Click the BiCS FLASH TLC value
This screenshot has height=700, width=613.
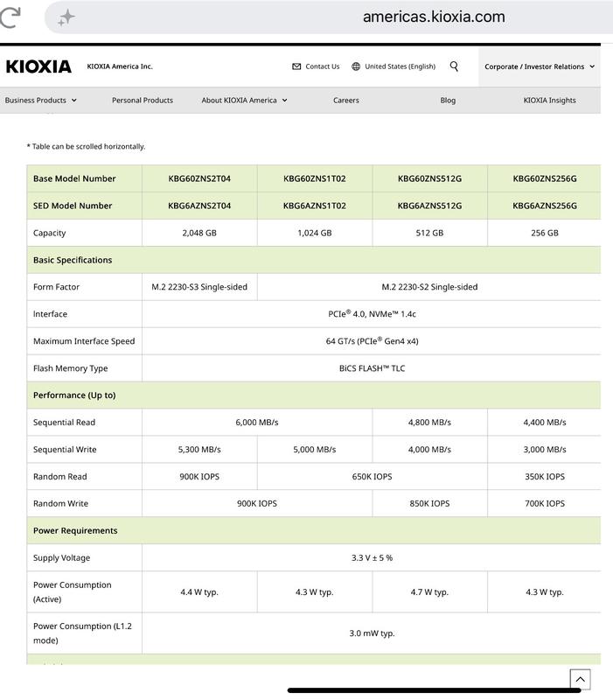point(372,368)
